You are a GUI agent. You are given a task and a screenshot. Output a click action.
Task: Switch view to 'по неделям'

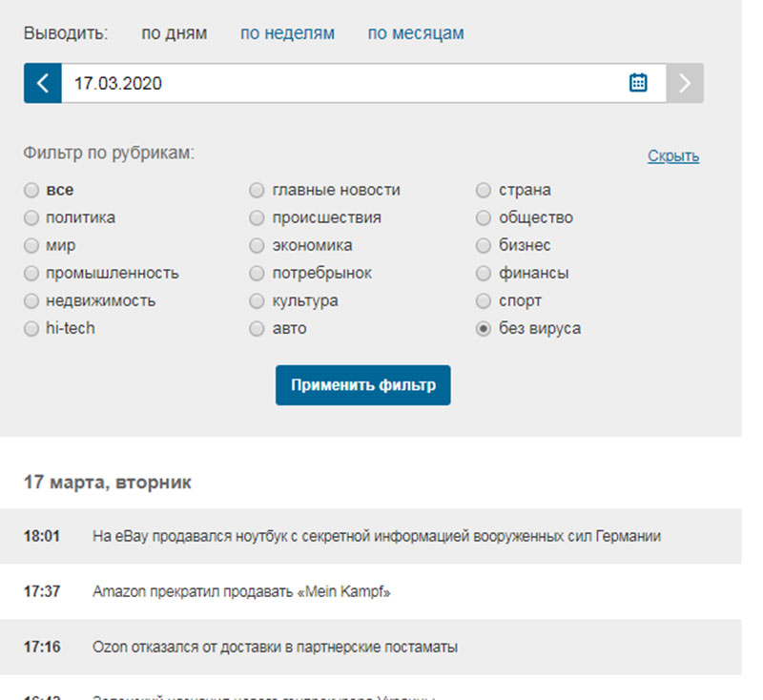287,33
